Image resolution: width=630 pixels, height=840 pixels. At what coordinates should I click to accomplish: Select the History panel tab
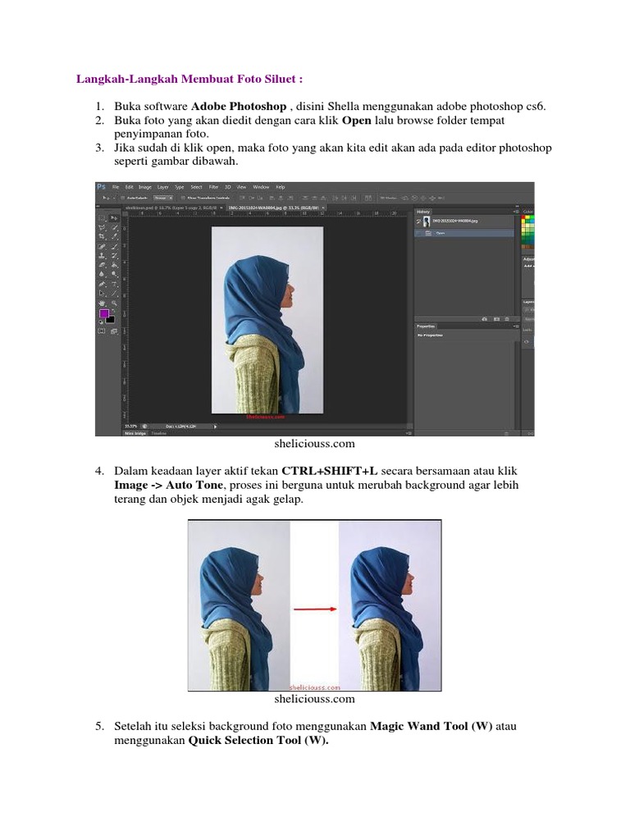[423, 212]
